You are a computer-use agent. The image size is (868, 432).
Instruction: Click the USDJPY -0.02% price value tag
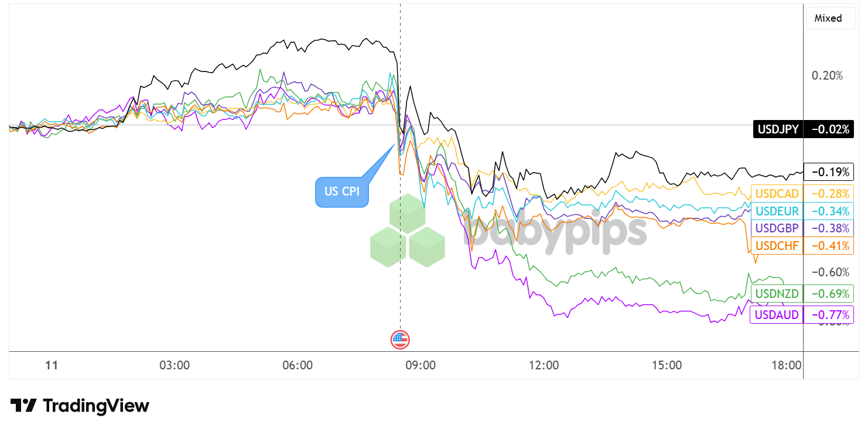point(828,129)
